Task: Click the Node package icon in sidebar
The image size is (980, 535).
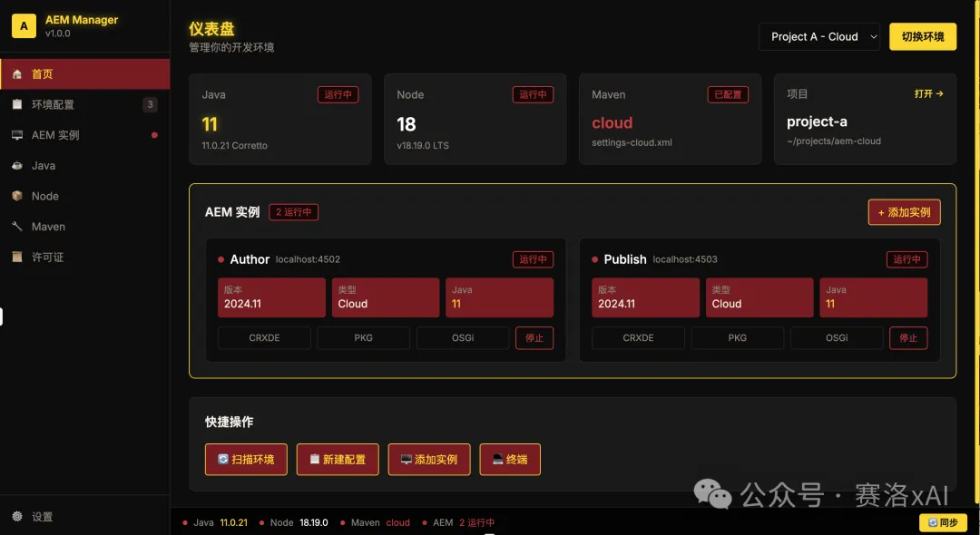Action: pos(17,196)
